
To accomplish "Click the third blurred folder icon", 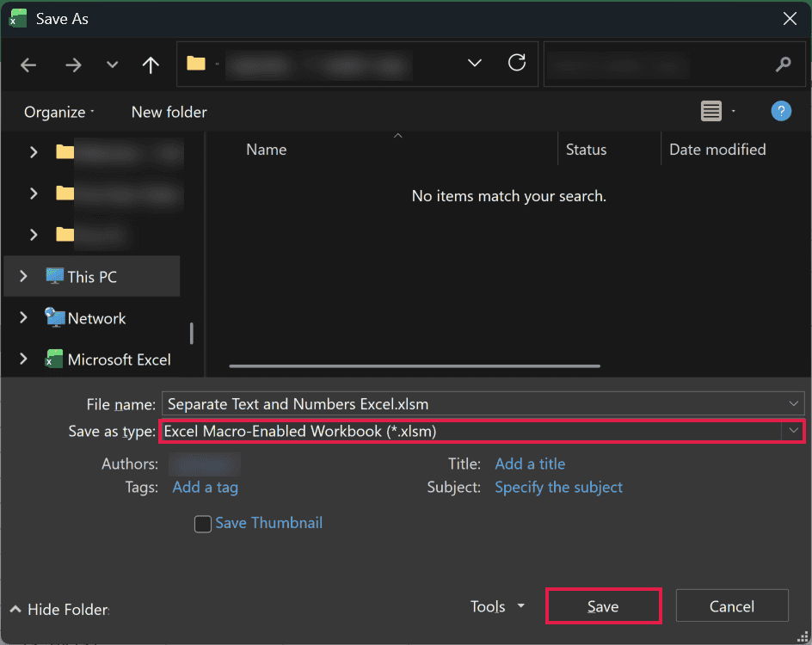I will [65, 235].
